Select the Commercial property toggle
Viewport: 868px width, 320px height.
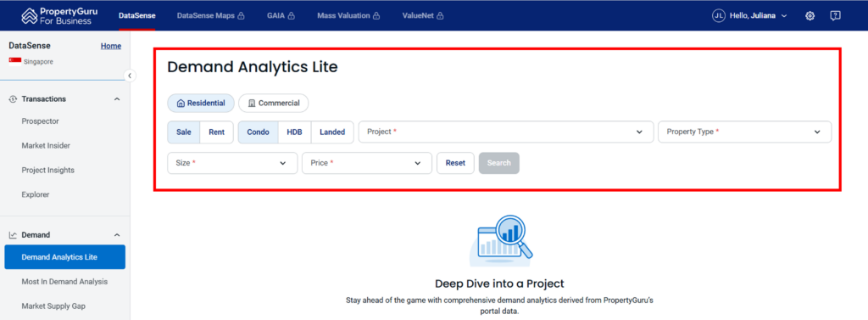(x=274, y=104)
